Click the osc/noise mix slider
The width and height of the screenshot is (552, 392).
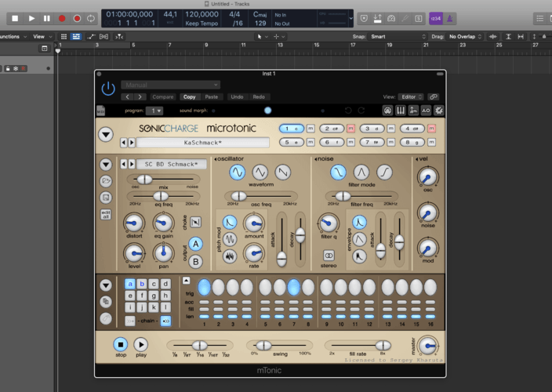coord(163,180)
